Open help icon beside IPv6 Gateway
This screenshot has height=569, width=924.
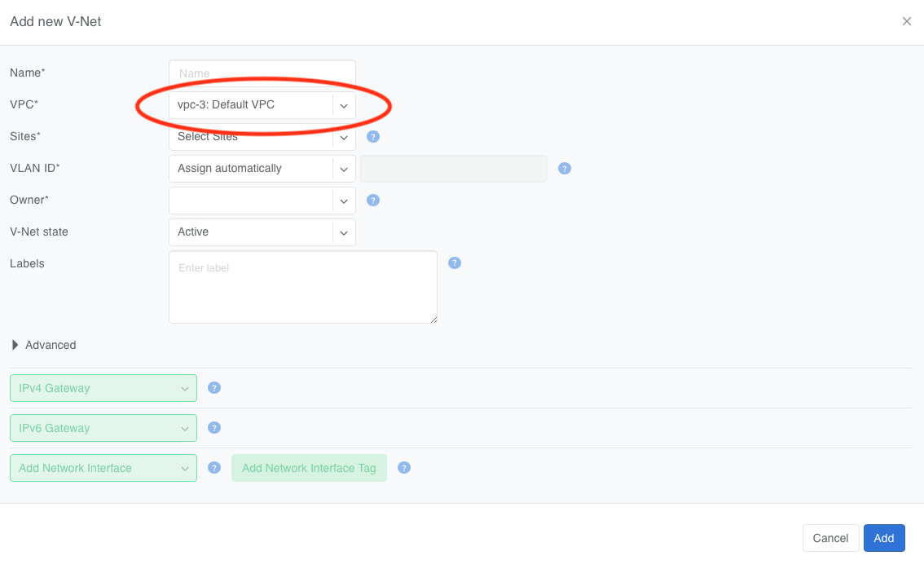pos(214,428)
